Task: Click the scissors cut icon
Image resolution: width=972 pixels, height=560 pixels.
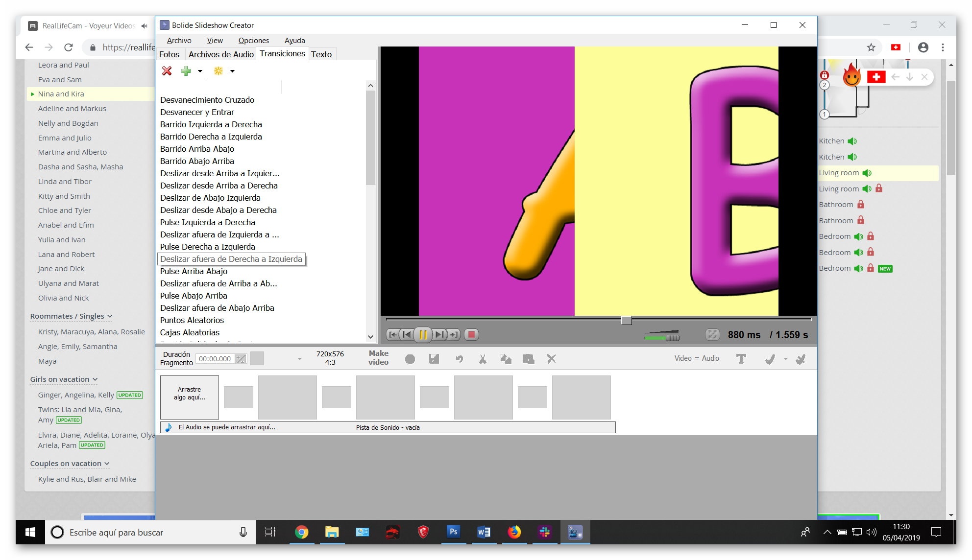Action: click(483, 359)
